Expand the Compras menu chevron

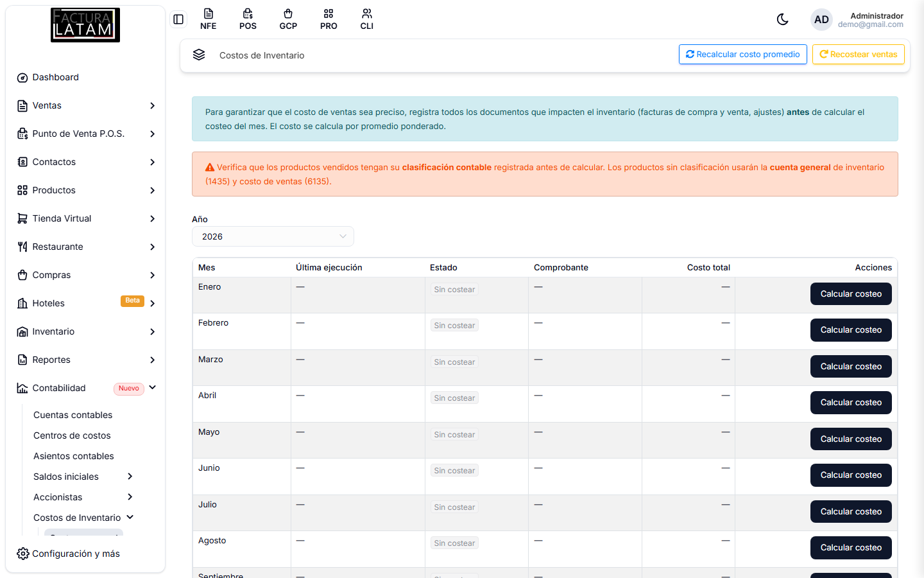coord(153,275)
